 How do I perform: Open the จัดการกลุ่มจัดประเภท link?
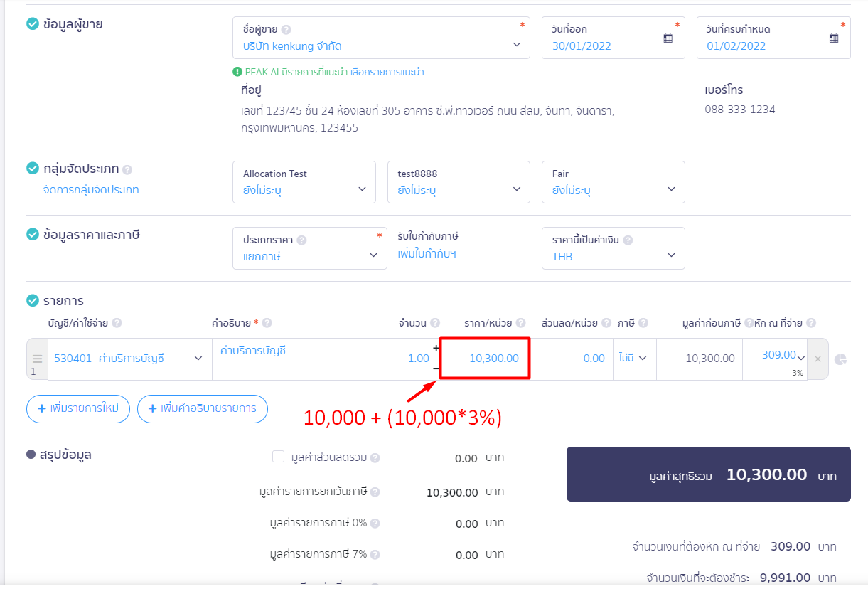pos(91,190)
